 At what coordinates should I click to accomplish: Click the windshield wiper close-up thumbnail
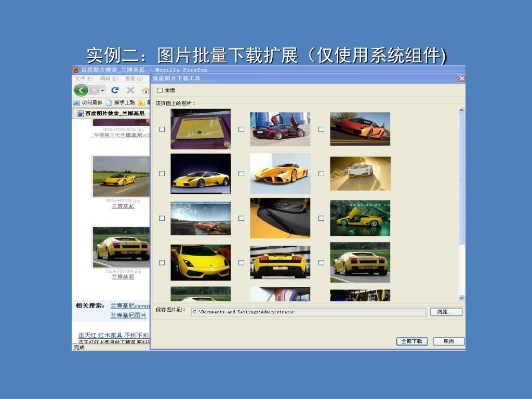(280, 218)
